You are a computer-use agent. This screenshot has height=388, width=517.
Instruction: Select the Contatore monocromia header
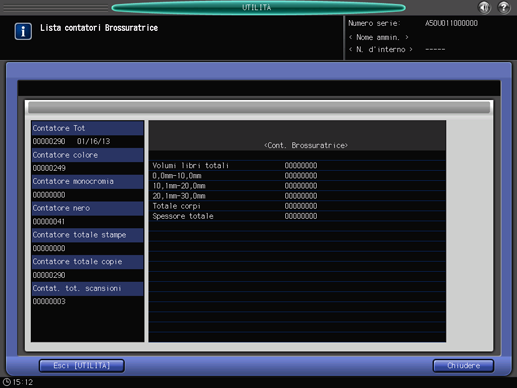(x=87, y=182)
